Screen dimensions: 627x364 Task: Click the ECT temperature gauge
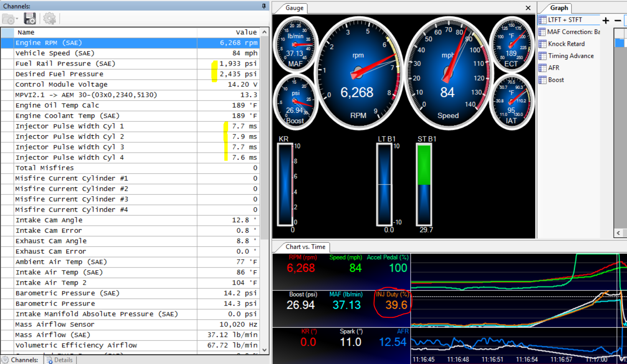click(x=511, y=44)
